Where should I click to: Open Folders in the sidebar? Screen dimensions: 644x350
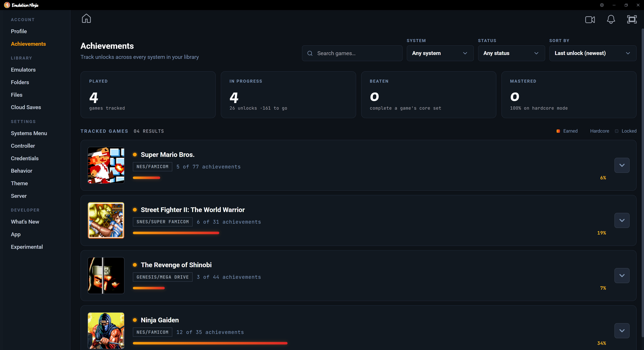click(20, 82)
